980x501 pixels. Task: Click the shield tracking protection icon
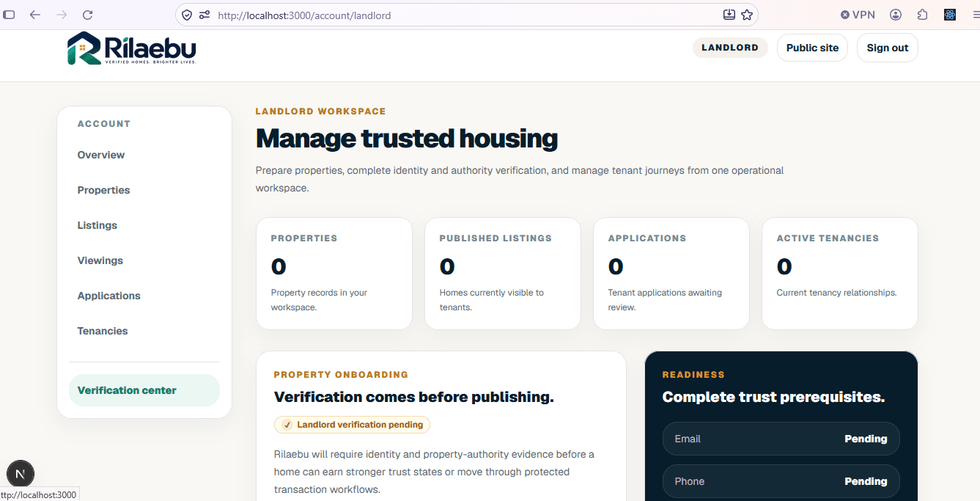coord(187,15)
